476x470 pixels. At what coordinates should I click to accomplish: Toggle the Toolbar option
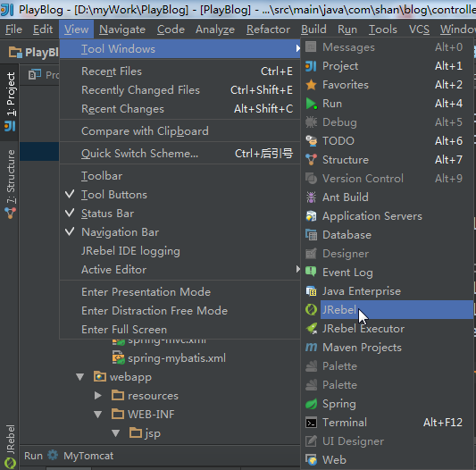coord(180,176)
